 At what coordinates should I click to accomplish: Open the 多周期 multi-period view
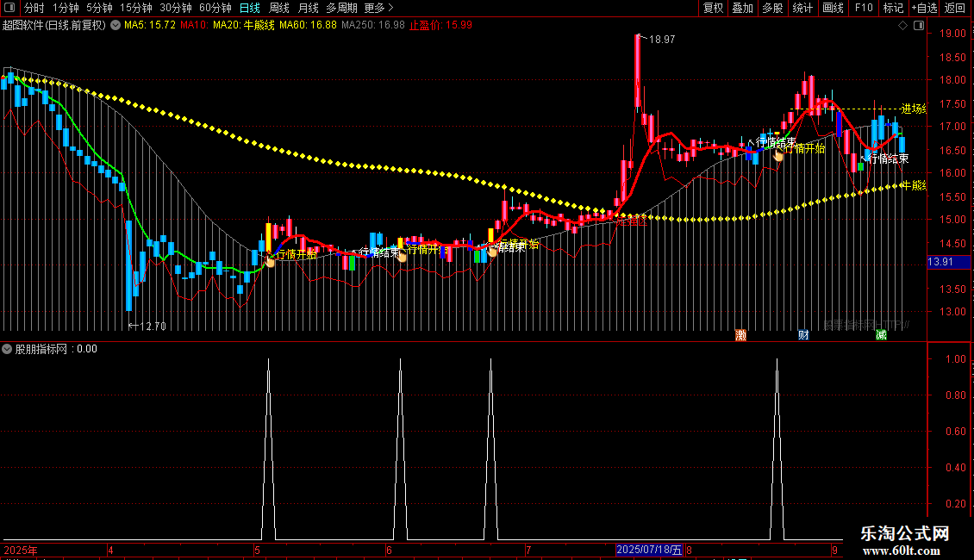coord(341,8)
